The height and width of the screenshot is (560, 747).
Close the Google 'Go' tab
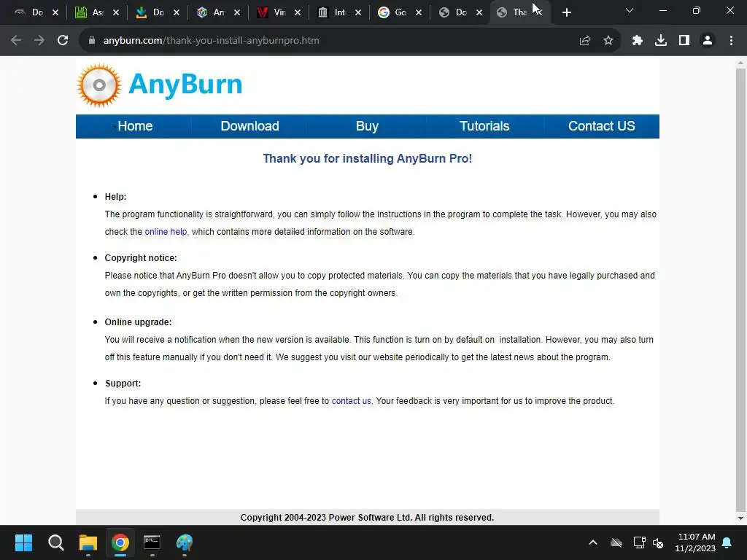(419, 12)
